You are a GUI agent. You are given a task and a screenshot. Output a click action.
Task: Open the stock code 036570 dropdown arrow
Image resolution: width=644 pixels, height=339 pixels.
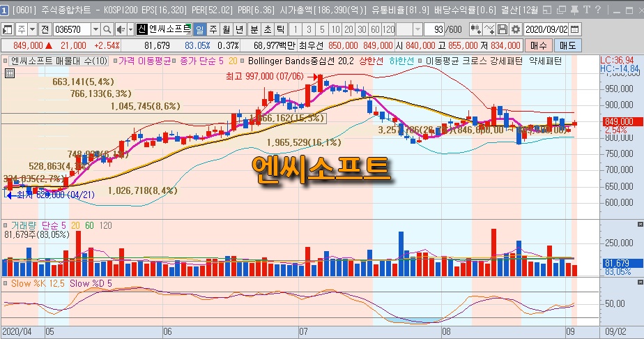[x=95, y=29]
